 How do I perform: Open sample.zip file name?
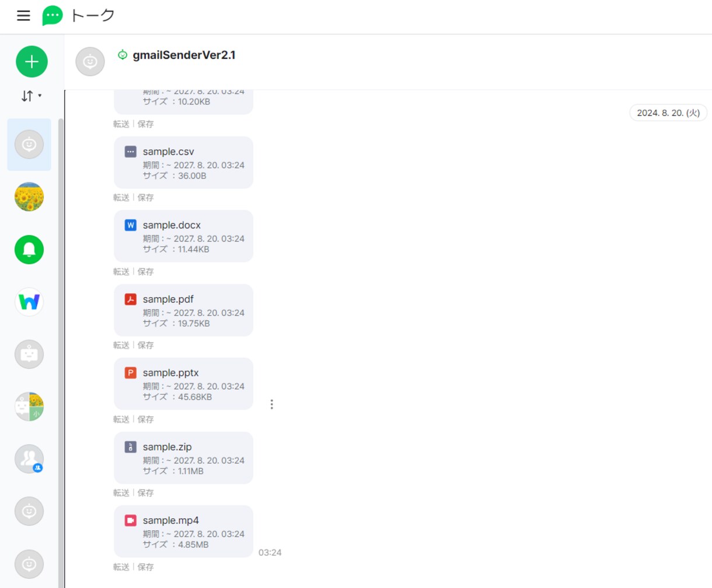coord(167,447)
